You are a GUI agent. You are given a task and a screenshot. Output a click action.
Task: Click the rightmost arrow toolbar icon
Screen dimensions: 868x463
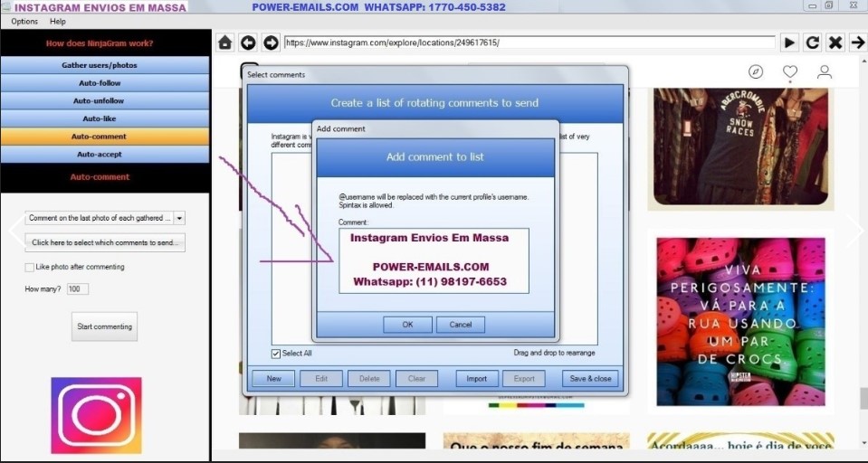click(x=857, y=43)
